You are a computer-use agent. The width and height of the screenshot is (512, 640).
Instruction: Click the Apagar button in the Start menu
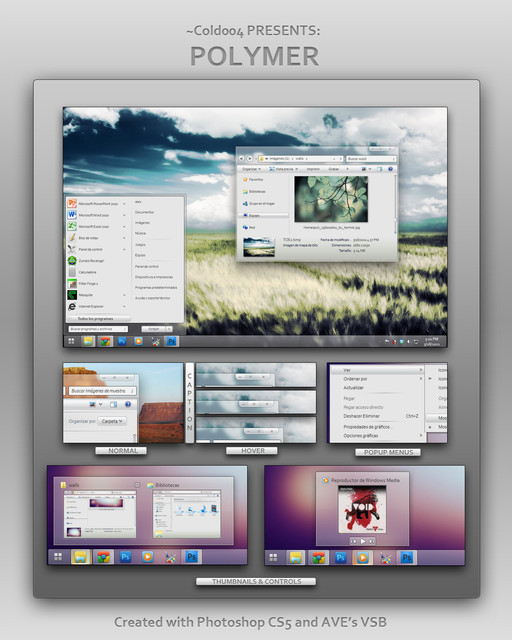(x=154, y=329)
